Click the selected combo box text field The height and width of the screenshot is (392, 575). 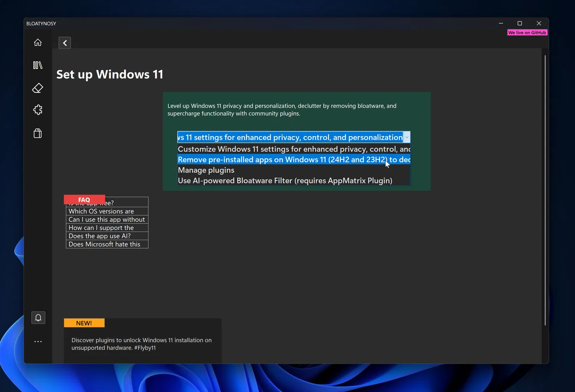[x=290, y=137]
